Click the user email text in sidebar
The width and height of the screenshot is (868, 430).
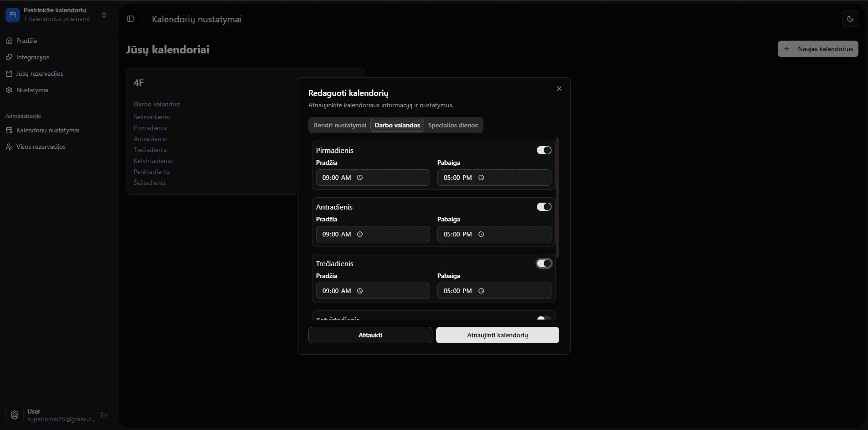click(62, 419)
